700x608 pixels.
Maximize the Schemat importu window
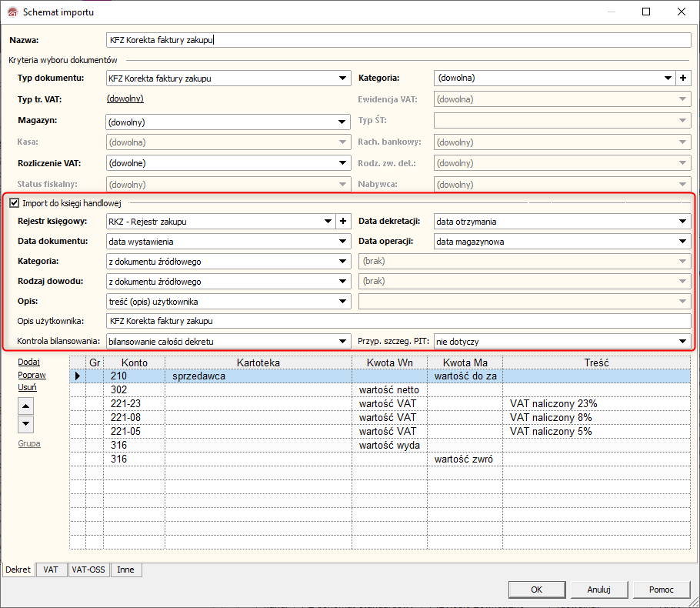click(x=646, y=12)
